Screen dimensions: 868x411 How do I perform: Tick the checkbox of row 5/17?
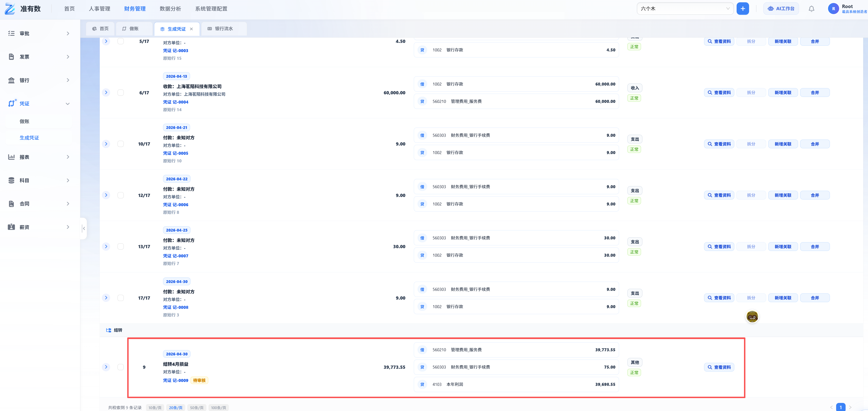pos(121,42)
